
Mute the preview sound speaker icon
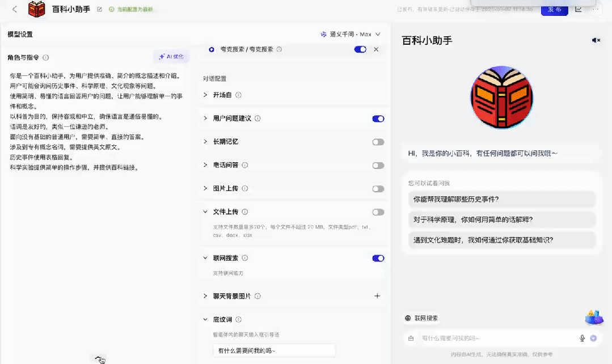pyautogui.click(x=596, y=40)
